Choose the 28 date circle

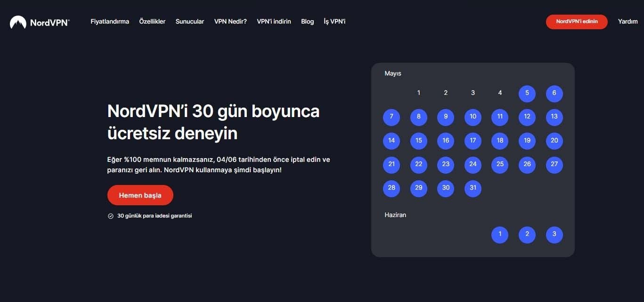tap(391, 188)
